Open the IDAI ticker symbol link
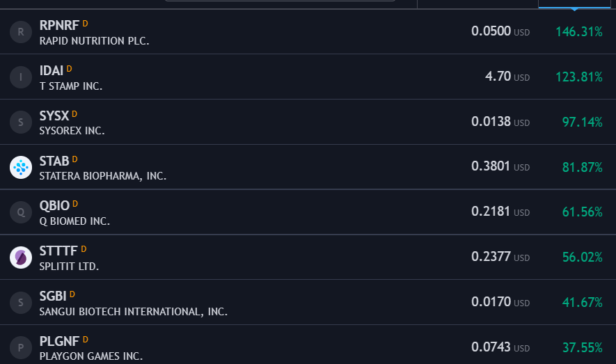Image resolution: width=616 pixels, height=364 pixels. coord(52,71)
